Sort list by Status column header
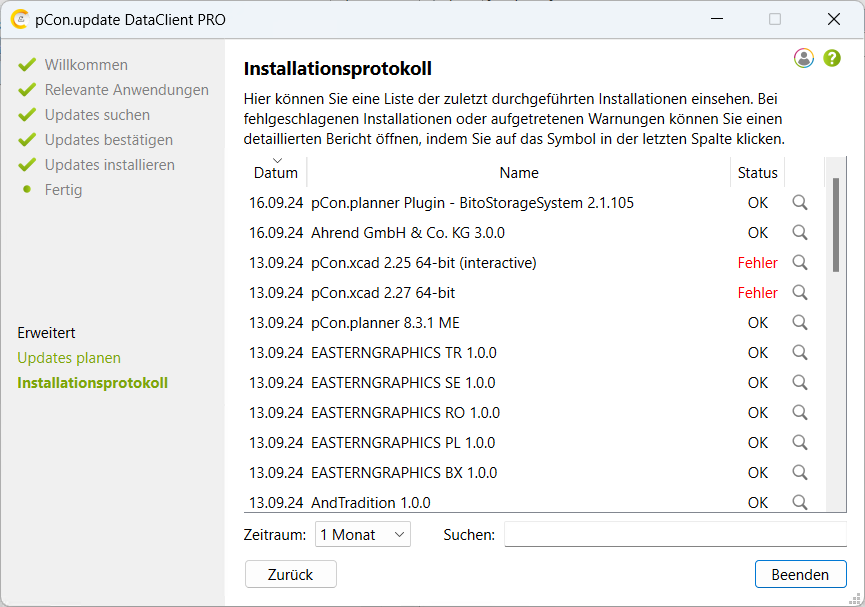 click(x=757, y=173)
